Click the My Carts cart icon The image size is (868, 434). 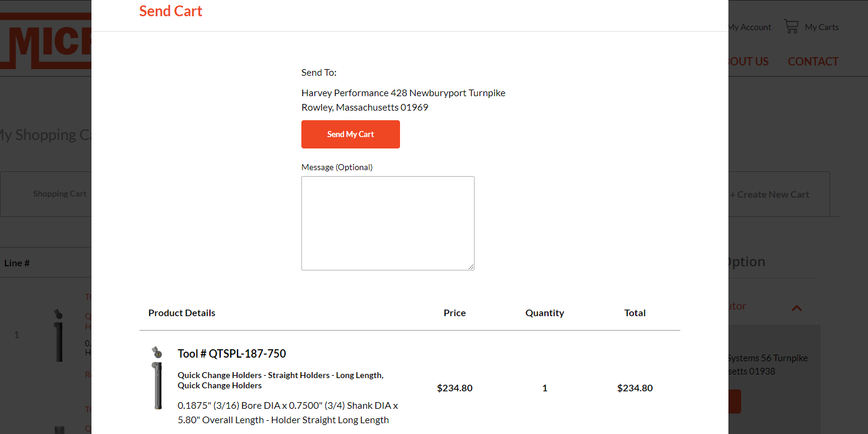791,26
